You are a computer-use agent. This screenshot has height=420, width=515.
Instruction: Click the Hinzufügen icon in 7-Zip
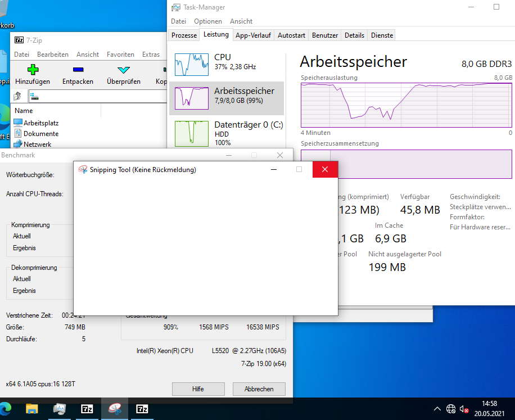click(33, 70)
